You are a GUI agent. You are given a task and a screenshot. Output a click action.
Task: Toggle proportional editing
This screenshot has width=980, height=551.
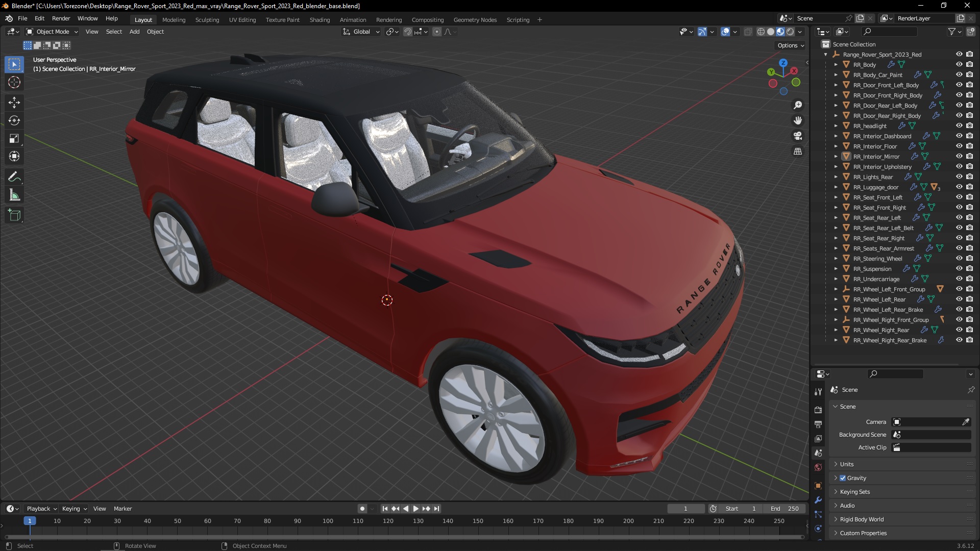[437, 32]
